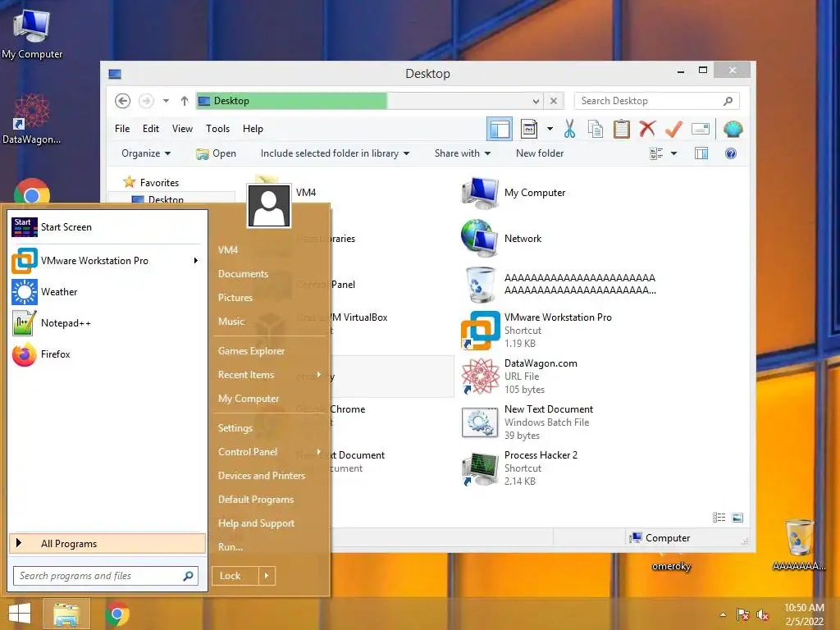The width and height of the screenshot is (840, 630).
Task: Launch Firefox from the start menu
Action: click(x=107, y=354)
